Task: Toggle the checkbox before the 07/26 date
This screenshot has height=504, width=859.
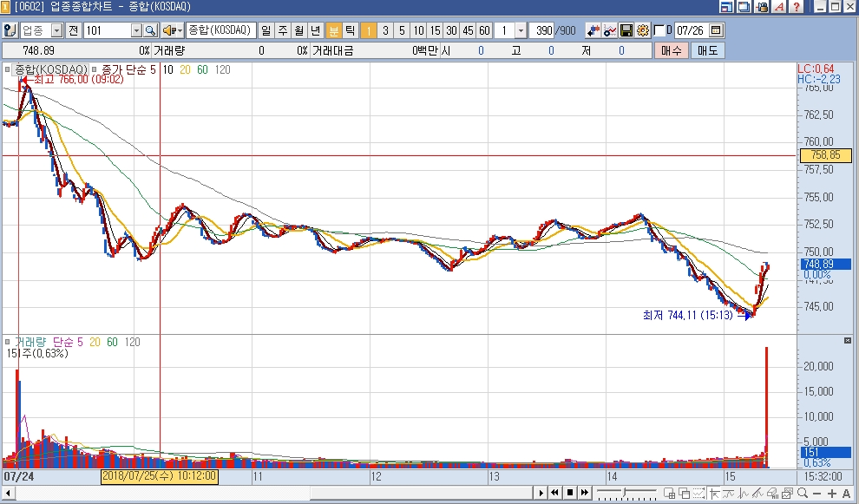Action: (659, 30)
